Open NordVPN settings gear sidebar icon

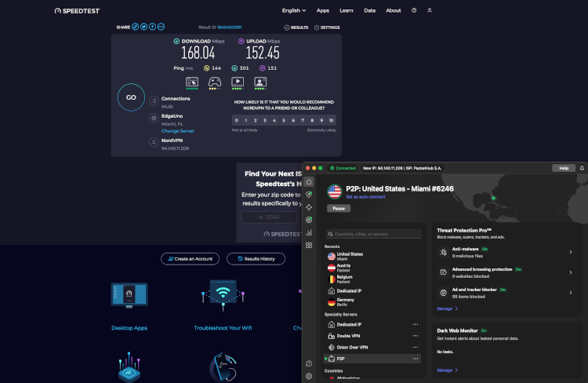point(309,376)
